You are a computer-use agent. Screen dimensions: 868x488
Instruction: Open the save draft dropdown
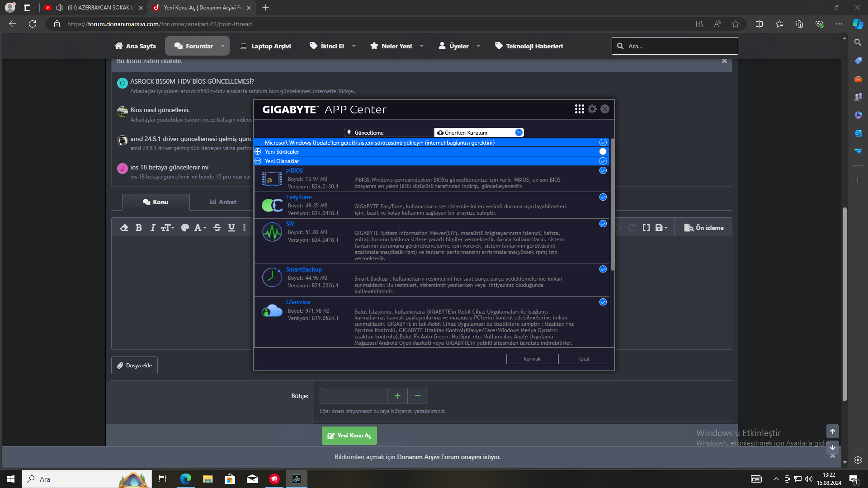[x=661, y=228]
